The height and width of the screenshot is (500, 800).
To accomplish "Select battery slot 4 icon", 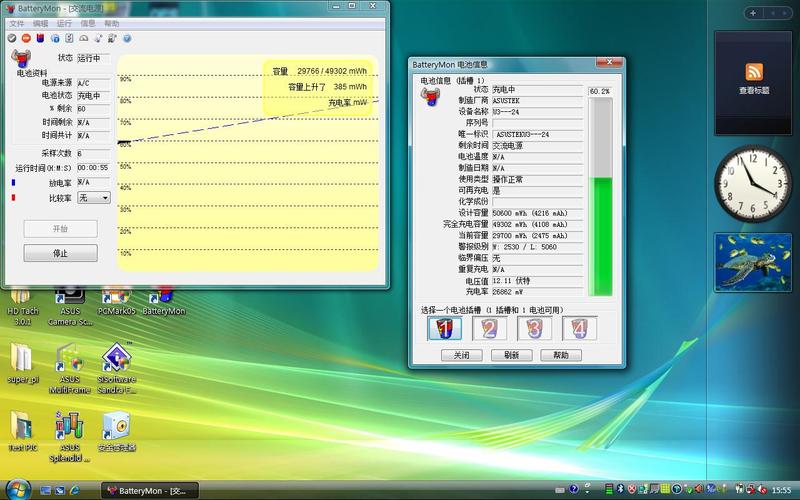I will pyautogui.click(x=579, y=329).
